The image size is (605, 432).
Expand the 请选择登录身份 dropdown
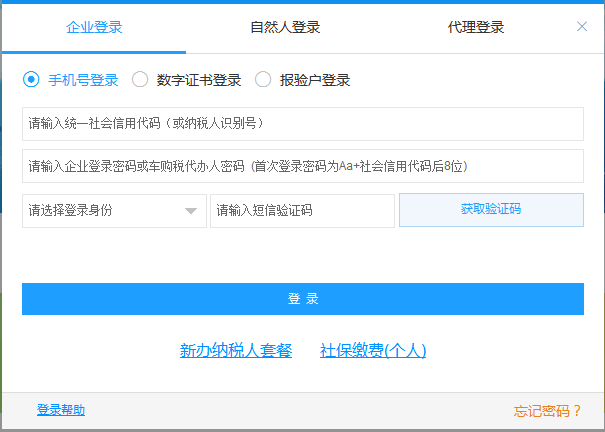tap(114, 211)
